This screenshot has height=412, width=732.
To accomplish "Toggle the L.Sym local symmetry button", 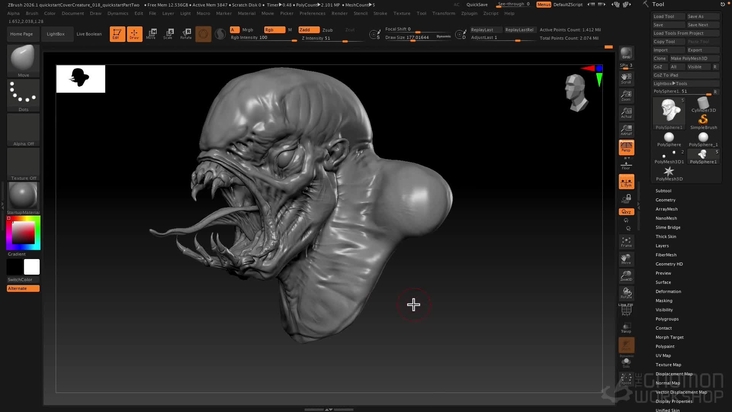I will click(x=626, y=182).
